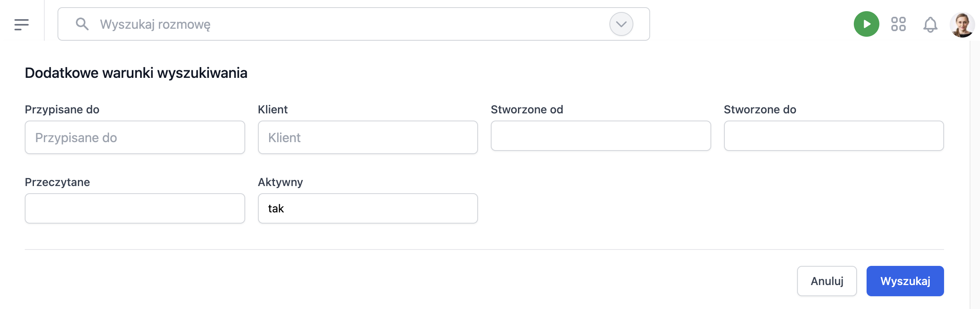Open the 'Stworzone do' date field
Viewport: 980px width, 309px height.
pos(833,136)
